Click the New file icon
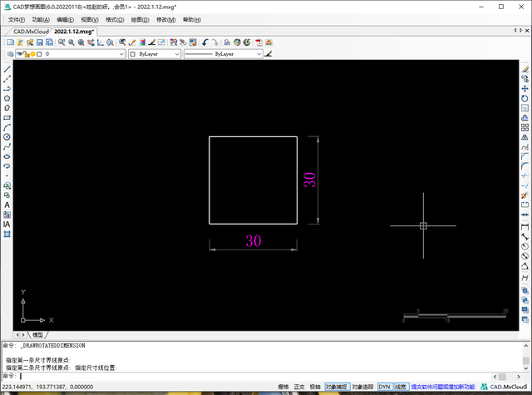 click(x=9, y=42)
